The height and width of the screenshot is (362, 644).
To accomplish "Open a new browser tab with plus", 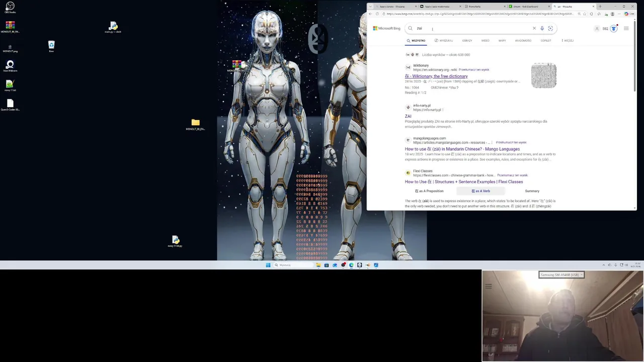I will pyautogui.click(x=600, y=7).
